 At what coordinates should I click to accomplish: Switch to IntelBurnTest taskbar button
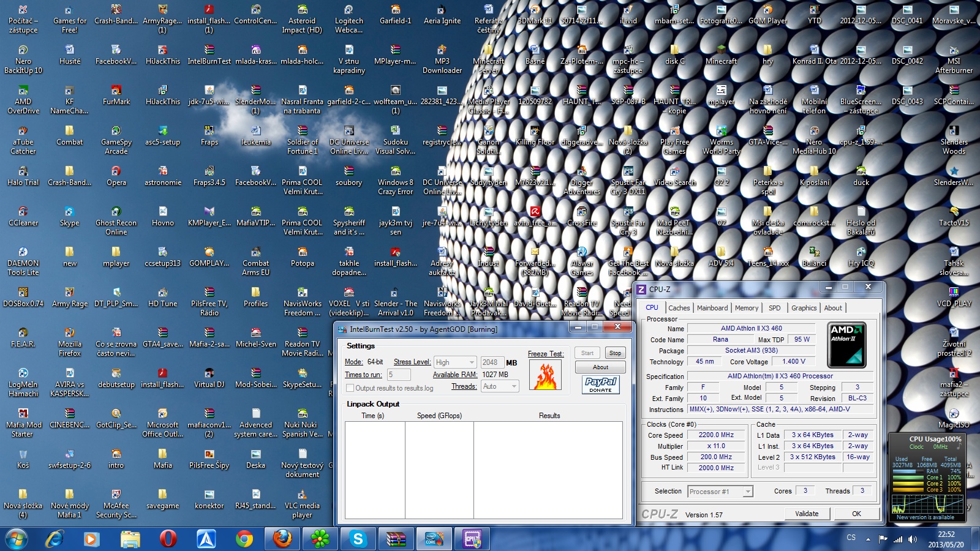(434, 539)
